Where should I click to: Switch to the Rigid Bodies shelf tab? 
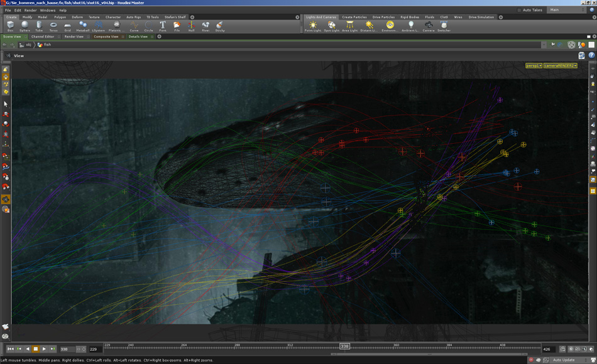pyautogui.click(x=409, y=17)
